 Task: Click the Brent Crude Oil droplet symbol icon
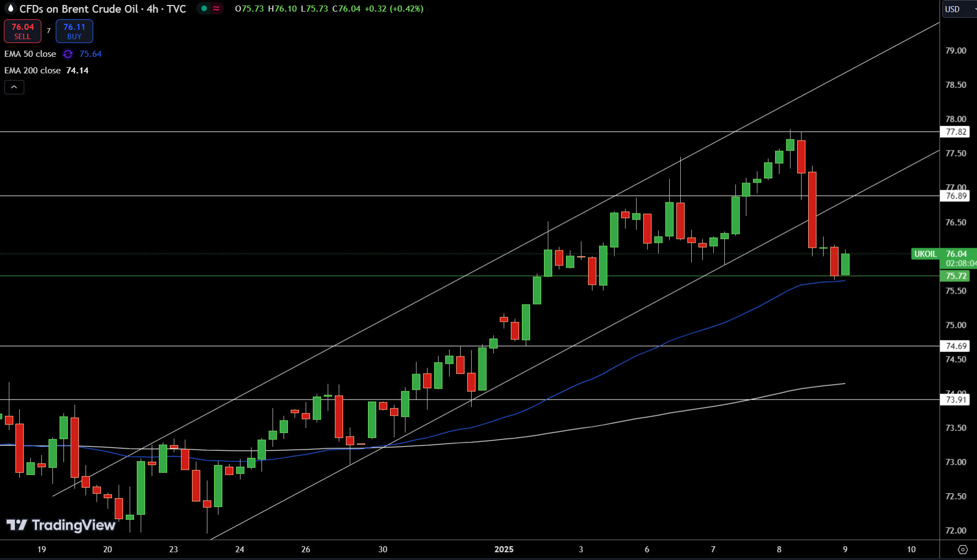[x=10, y=8]
